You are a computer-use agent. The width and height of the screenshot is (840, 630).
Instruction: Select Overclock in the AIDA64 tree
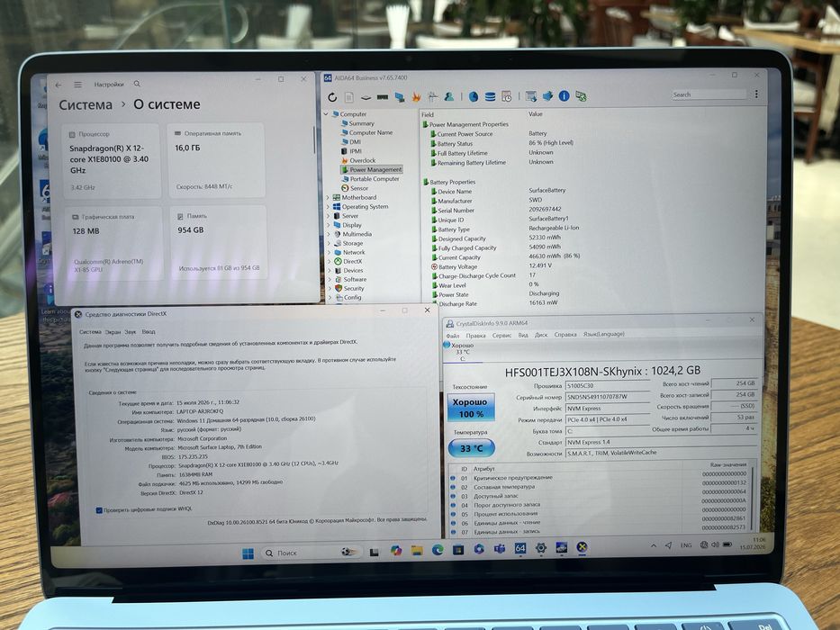pyautogui.click(x=363, y=160)
